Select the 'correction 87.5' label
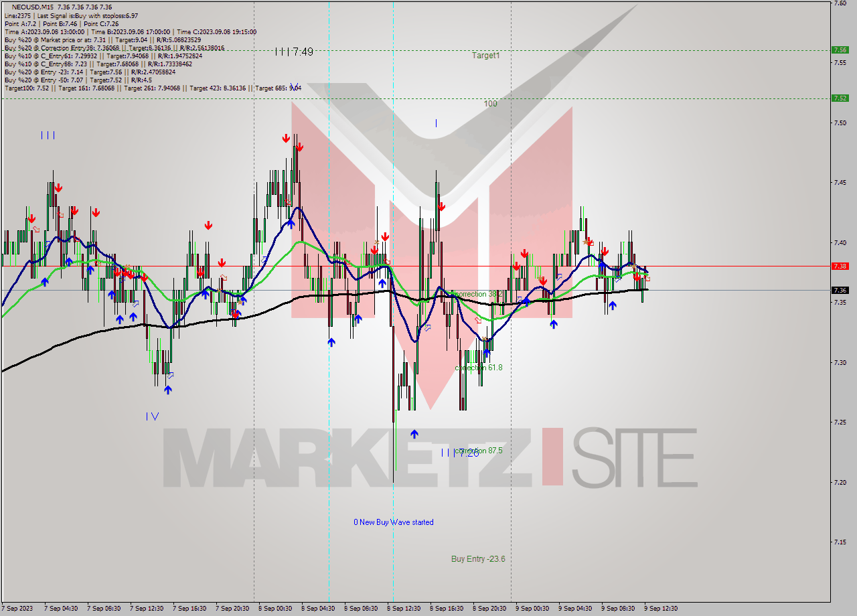The image size is (857, 616). click(x=478, y=451)
